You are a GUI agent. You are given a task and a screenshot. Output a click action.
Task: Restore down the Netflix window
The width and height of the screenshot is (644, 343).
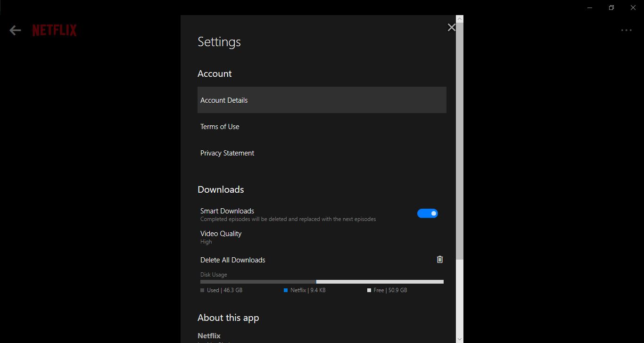coord(611,8)
